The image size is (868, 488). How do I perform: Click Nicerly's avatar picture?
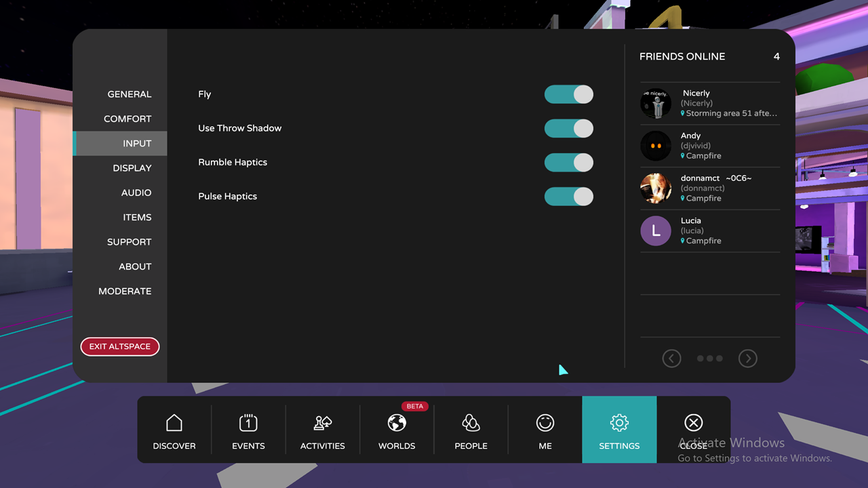coord(656,103)
